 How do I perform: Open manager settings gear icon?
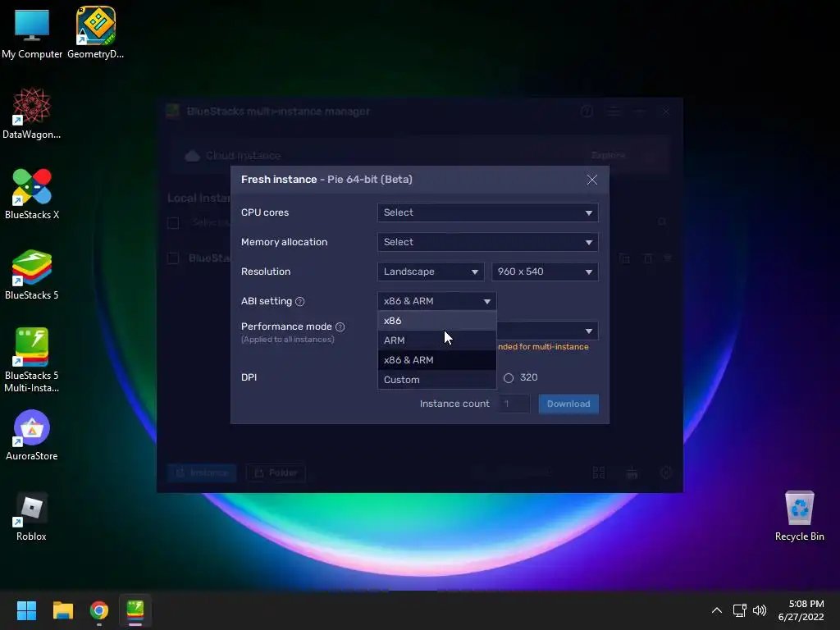click(666, 472)
